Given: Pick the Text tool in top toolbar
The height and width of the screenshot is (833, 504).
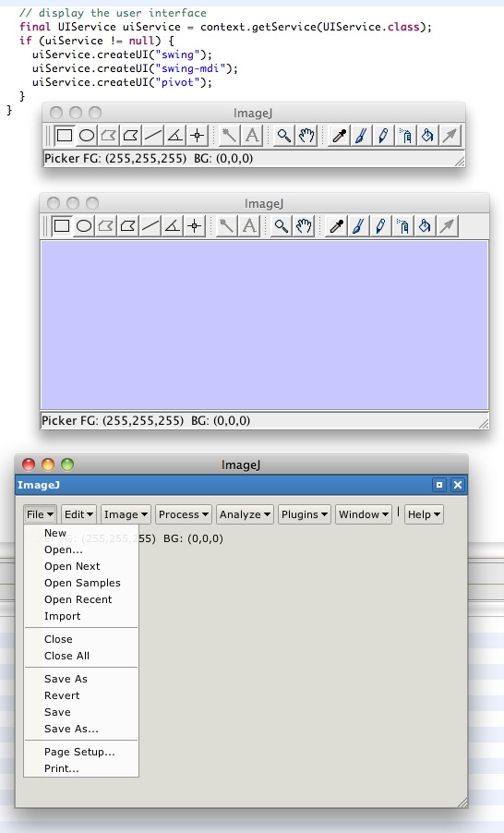Looking at the screenshot, I should click(x=252, y=136).
